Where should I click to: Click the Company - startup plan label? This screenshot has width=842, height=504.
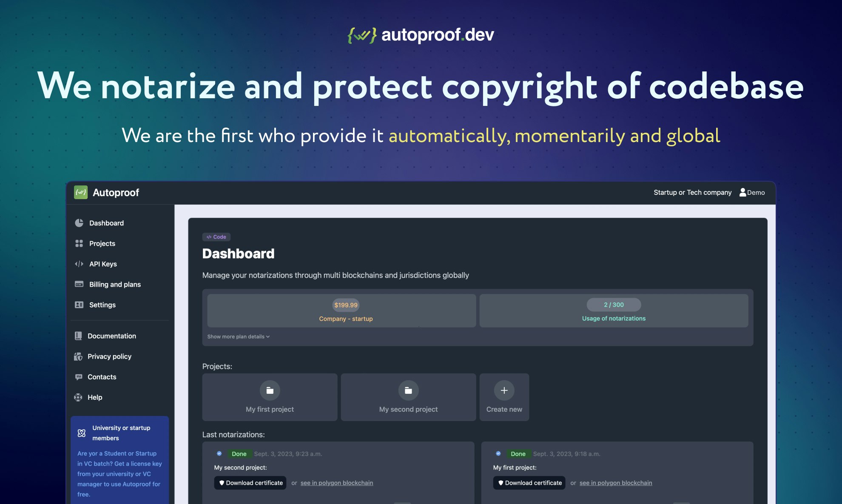[346, 319]
